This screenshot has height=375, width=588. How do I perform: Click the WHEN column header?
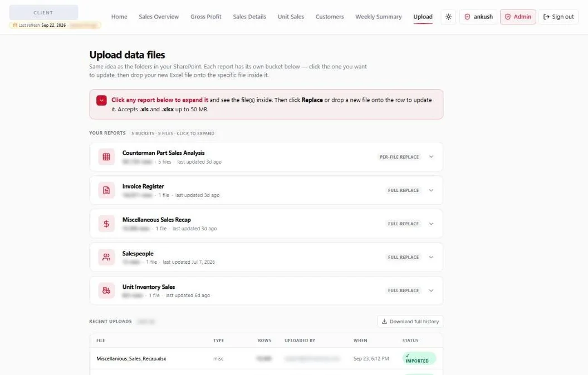coord(360,341)
